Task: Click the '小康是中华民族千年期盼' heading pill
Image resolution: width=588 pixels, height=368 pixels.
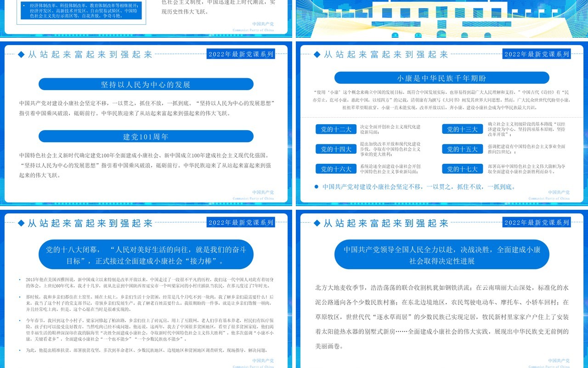Action: pyautogui.click(x=441, y=78)
